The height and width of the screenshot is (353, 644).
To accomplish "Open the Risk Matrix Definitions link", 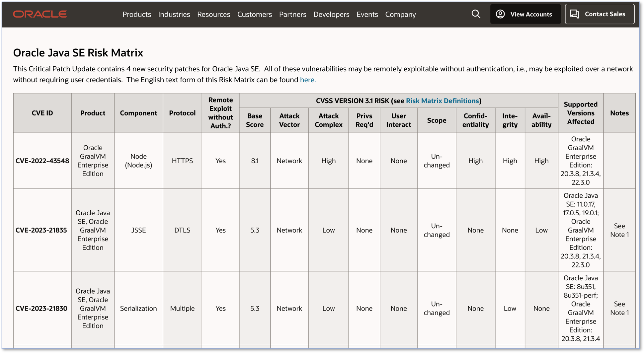I will coord(442,101).
